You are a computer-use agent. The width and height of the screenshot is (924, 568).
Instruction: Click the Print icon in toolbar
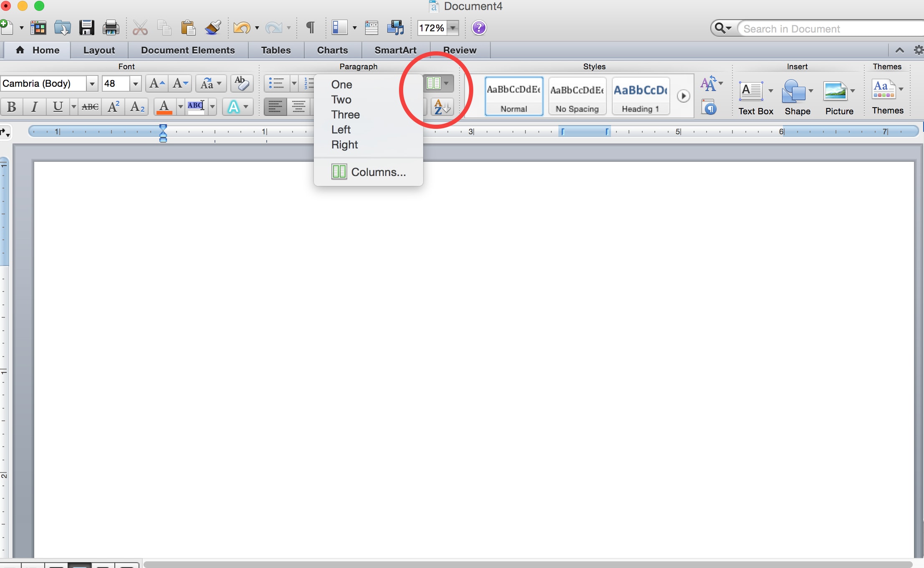pos(111,28)
